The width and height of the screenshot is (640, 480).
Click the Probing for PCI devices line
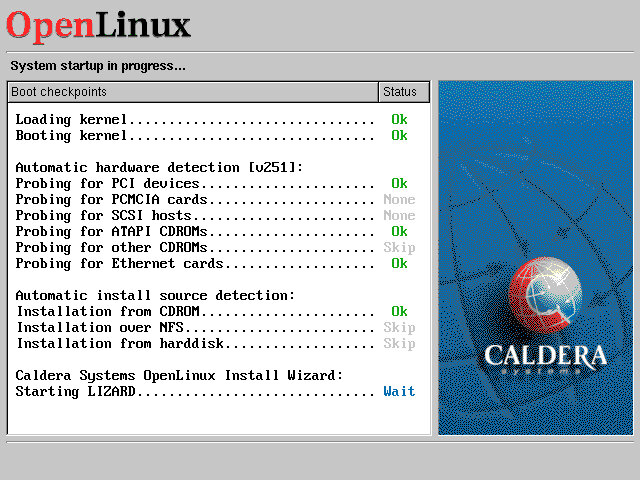[x=194, y=184]
